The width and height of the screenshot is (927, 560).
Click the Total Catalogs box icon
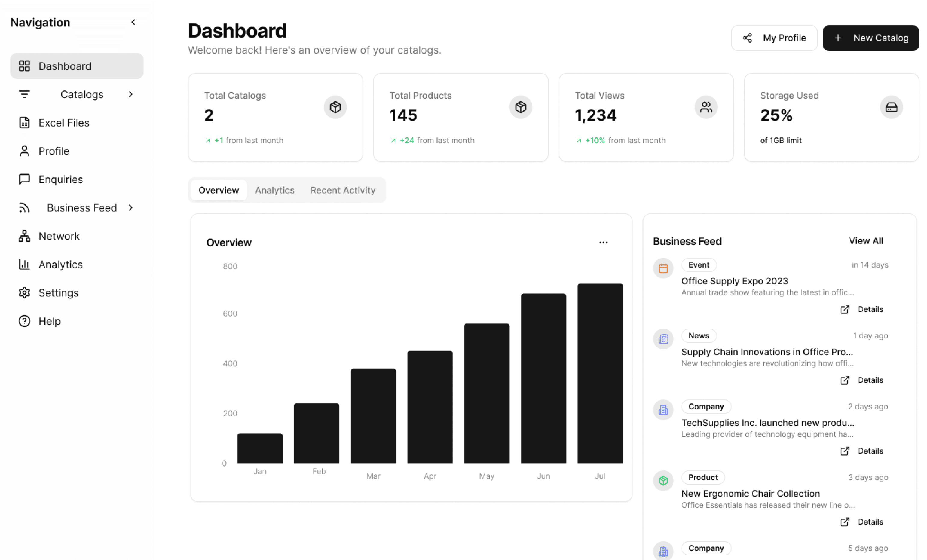click(335, 107)
